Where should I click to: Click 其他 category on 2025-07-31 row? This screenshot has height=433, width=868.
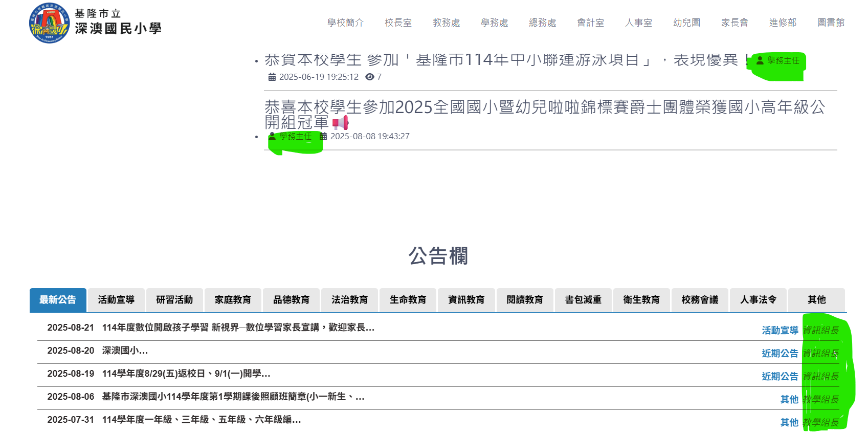(x=789, y=423)
